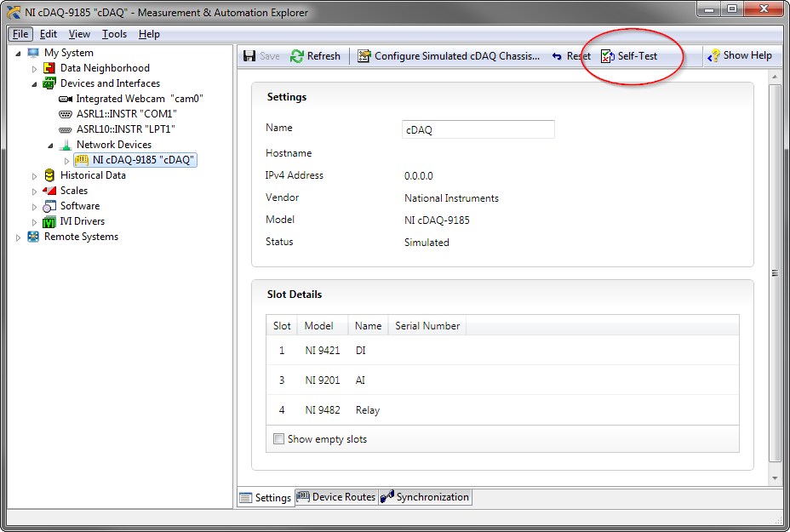Click the Reset arrow icon
The height and width of the screenshot is (532, 790).
coord(557,56)
